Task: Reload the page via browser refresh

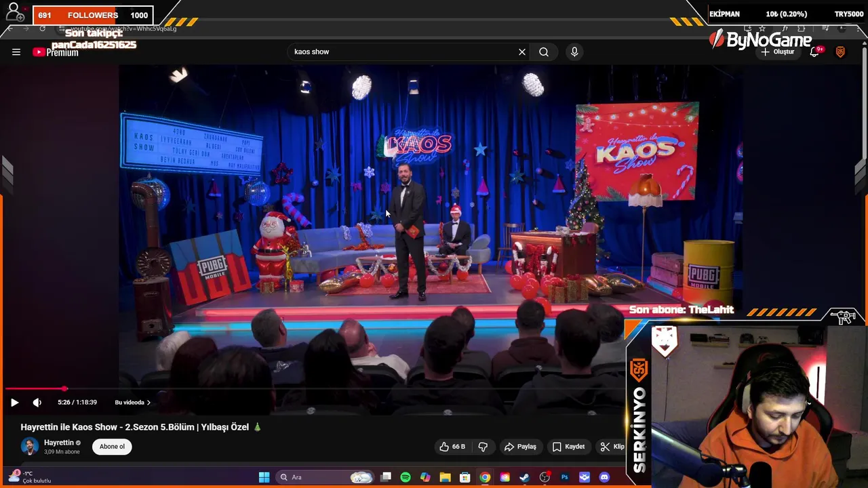Action: 42,28
